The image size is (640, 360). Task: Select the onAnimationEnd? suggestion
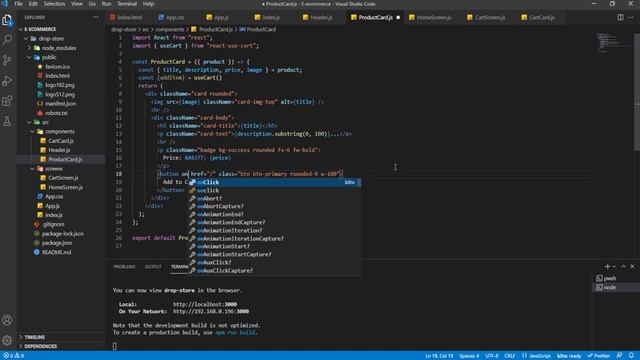[274, 214]
